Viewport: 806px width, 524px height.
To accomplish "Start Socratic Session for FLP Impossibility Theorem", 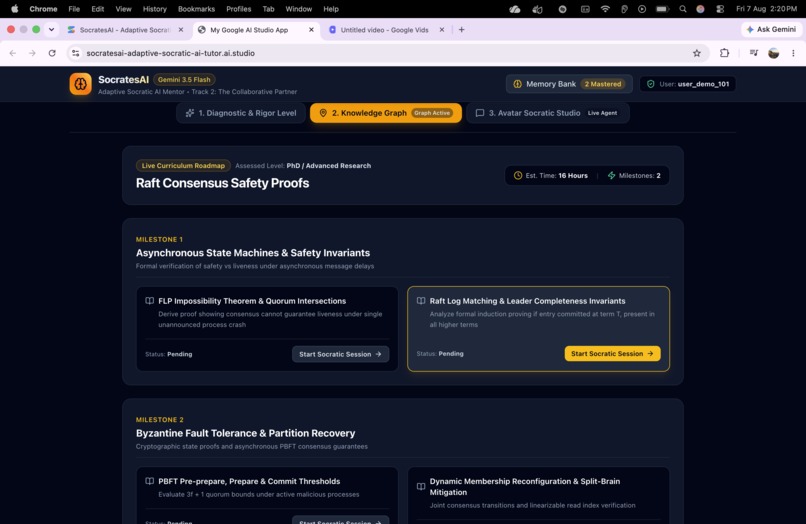I will pos(340,354).
